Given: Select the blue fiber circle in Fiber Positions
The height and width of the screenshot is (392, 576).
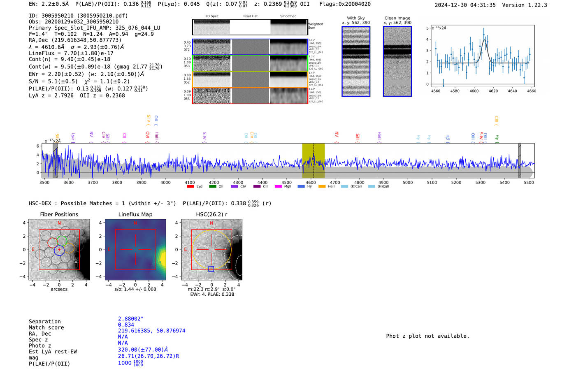Looking at the screenshot, I should [x=59, y=250].
